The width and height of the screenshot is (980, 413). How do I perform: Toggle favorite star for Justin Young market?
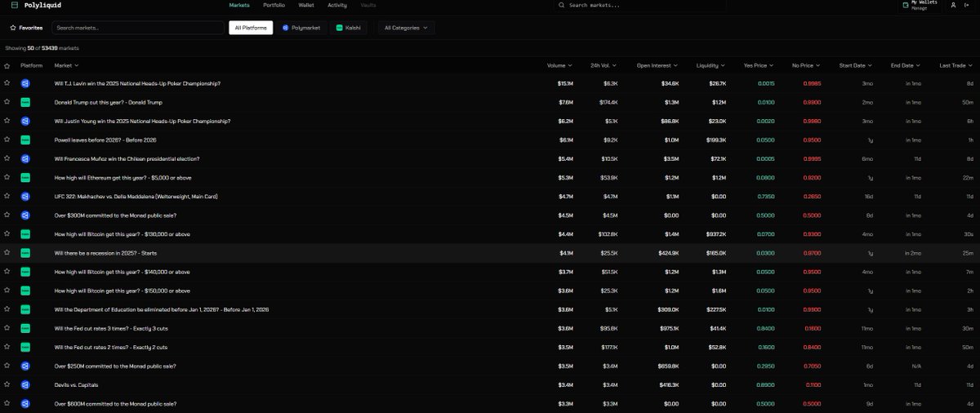pyautogui.click(x=7, y=121)
